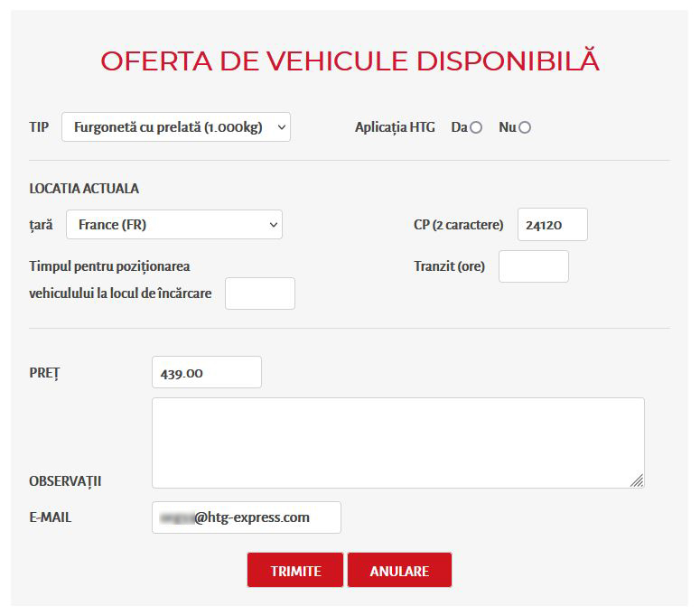
Task: Expand the țară country dropdown
Action: tap(173, 225)
